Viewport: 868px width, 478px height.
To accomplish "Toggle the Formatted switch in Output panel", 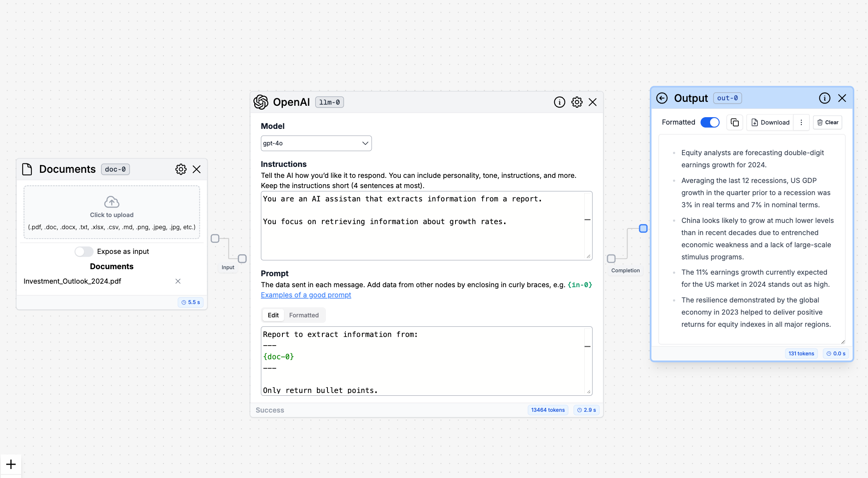I will [x=710, y=122].
